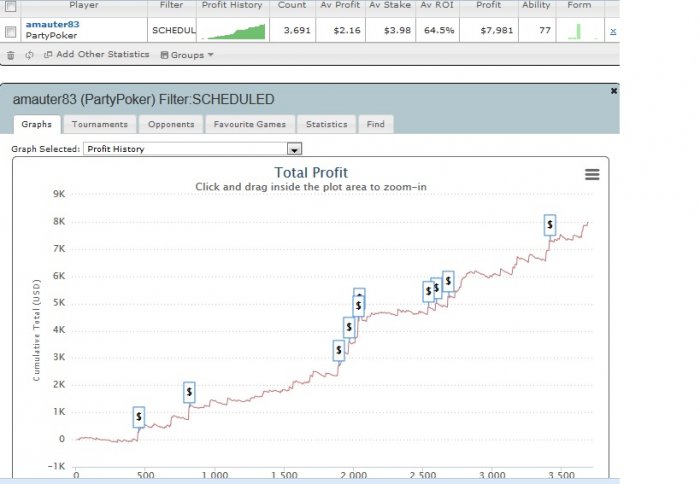This screenshot has width=700, height=484.
Task: Click the $2.16 average profit value
Action: tap(347, 31)
